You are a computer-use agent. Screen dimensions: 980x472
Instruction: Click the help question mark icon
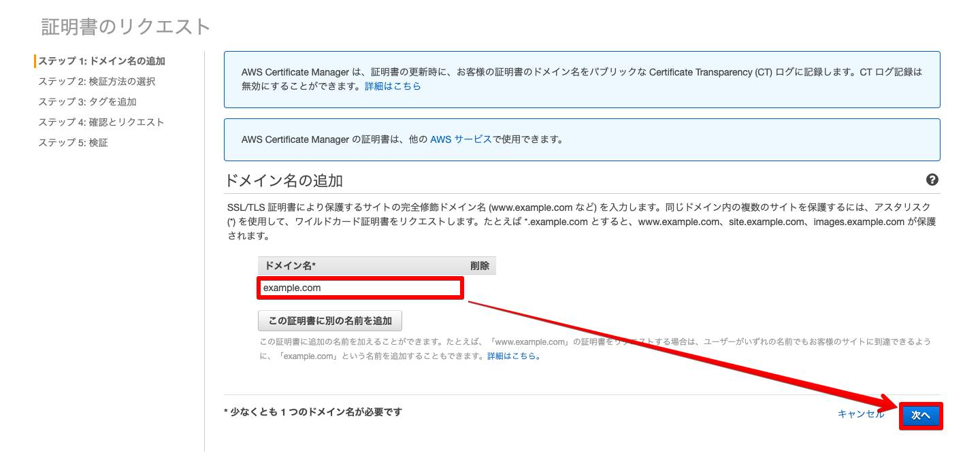932,180
